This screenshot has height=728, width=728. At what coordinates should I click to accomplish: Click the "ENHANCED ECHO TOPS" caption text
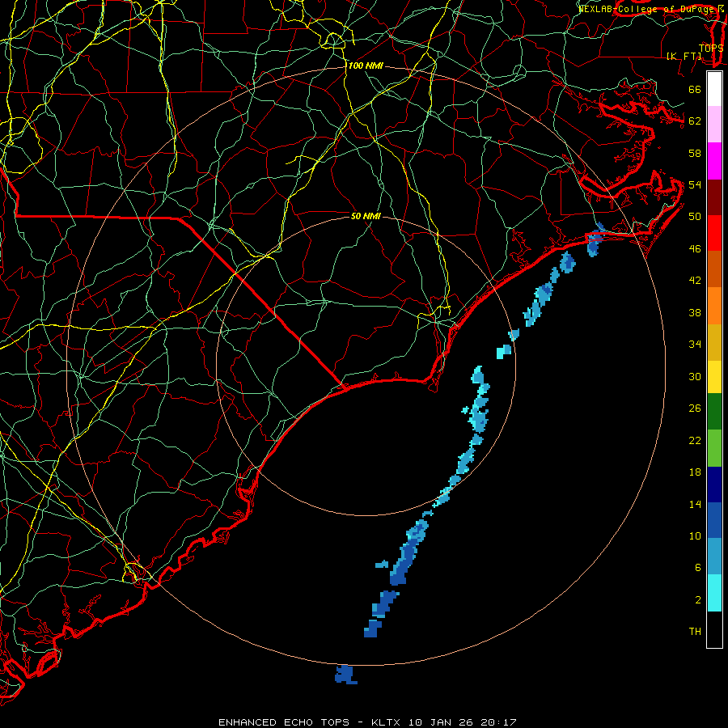pyautogui.click(x=284, y=722)
